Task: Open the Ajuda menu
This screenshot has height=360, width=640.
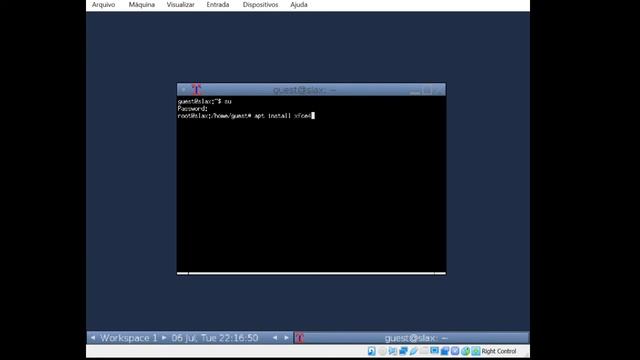Action: pyautogui.click(x=299, y=5)
